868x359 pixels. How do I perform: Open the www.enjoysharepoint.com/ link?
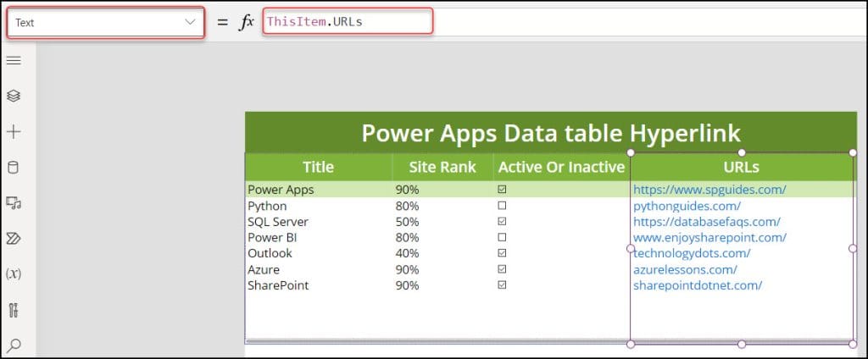coord(709,238)
